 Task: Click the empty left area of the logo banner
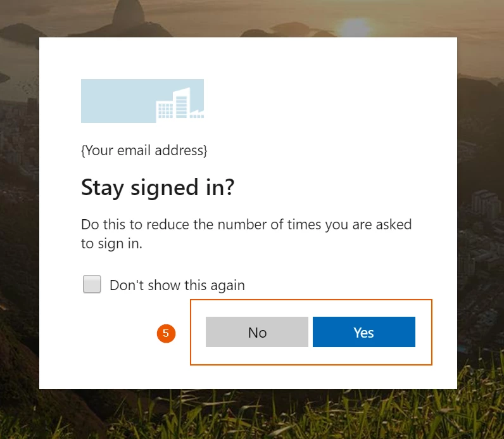(111, 101)
